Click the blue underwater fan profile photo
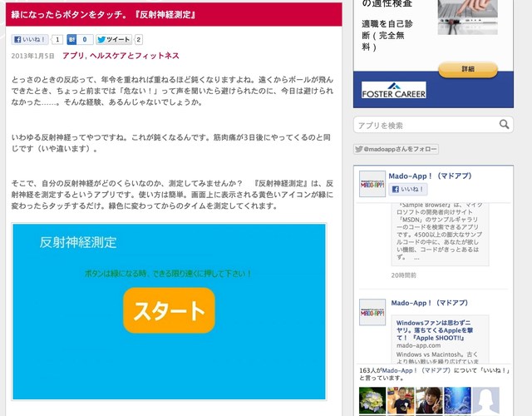The height and width of the screenshot is (416, 532). click(457, 400)
